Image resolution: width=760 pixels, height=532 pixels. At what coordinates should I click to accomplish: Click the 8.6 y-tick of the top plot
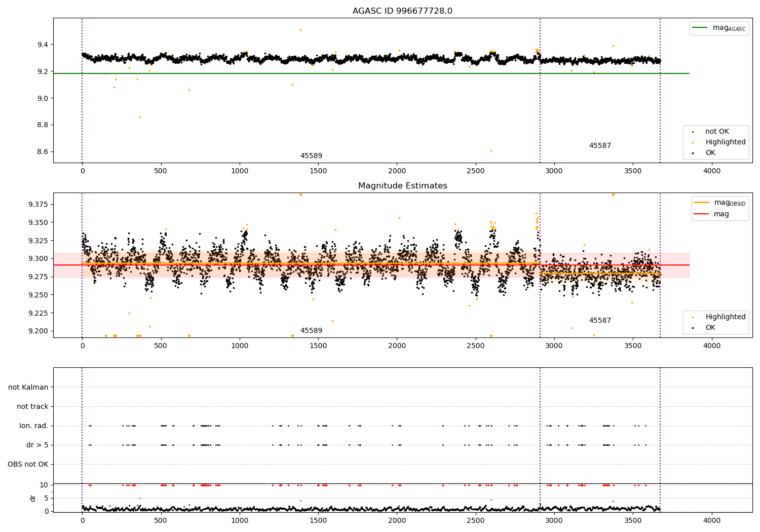tap(43, 152)
